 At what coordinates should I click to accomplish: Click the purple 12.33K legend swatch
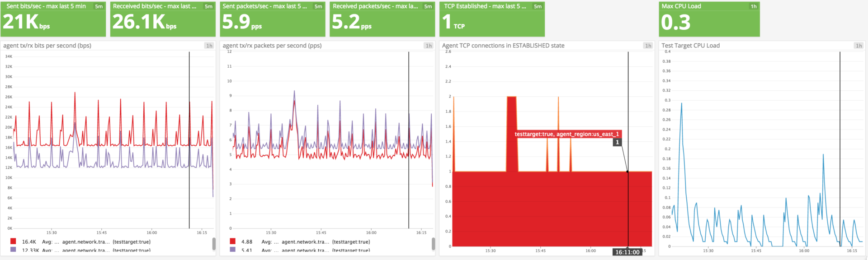tap(13, 249)
